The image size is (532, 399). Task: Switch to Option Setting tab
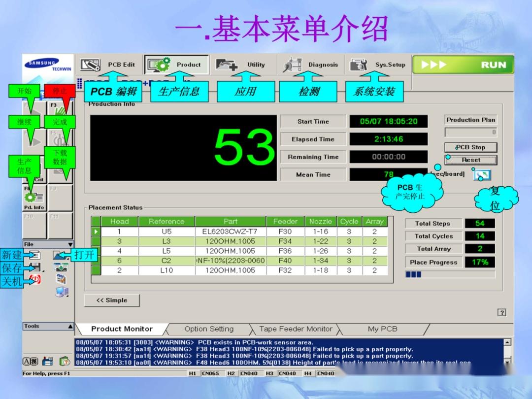(x=209, y=329)
